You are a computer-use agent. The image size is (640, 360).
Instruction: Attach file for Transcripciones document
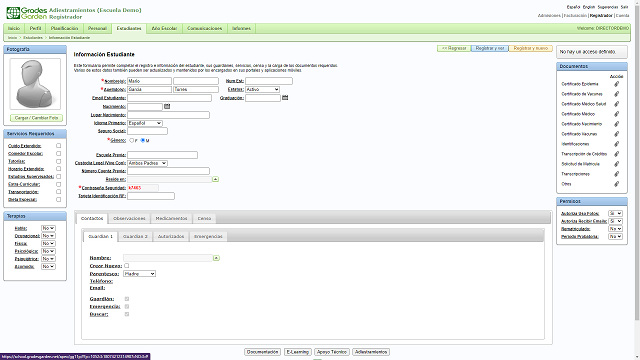click(616, 174)
